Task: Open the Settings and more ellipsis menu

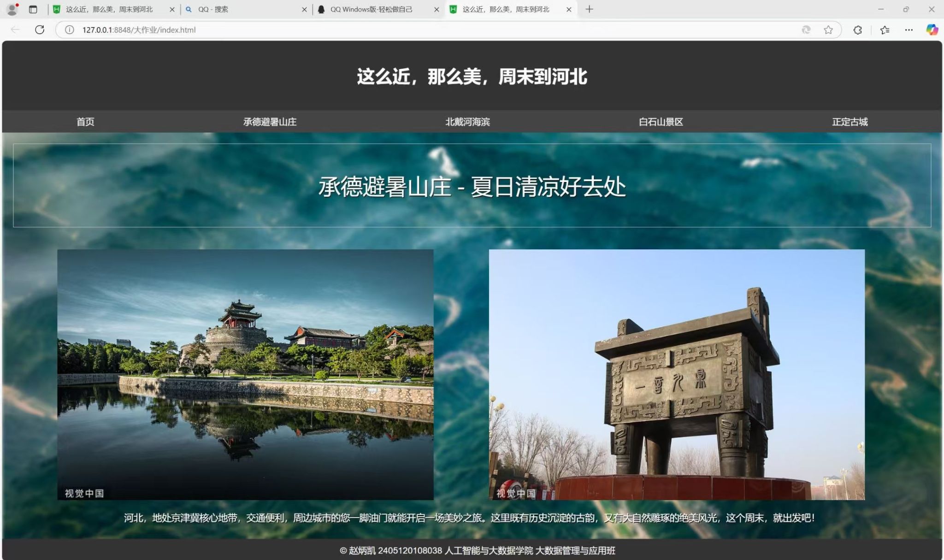Action: 909,30
